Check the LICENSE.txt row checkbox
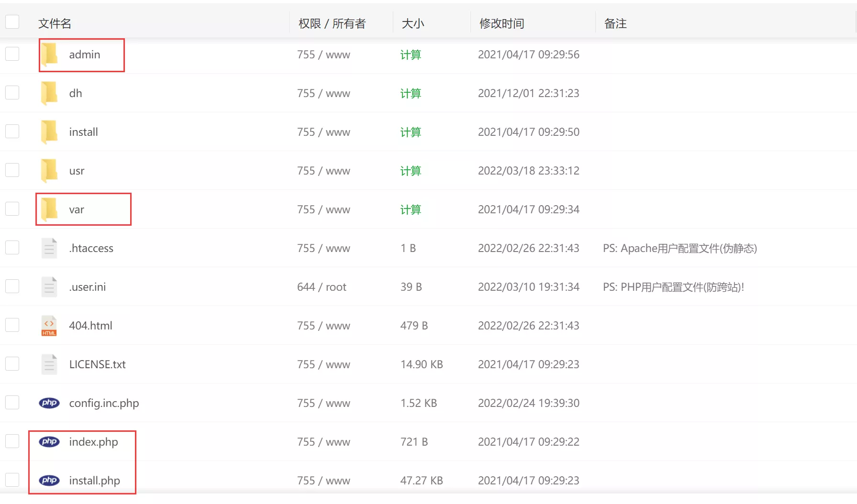 tap(12, 363)
